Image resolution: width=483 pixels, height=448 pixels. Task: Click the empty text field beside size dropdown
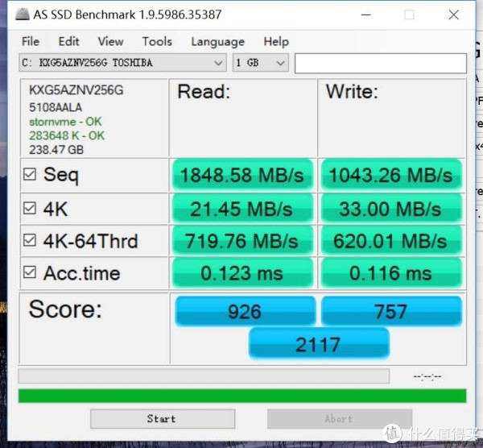[x=381, y=63]
